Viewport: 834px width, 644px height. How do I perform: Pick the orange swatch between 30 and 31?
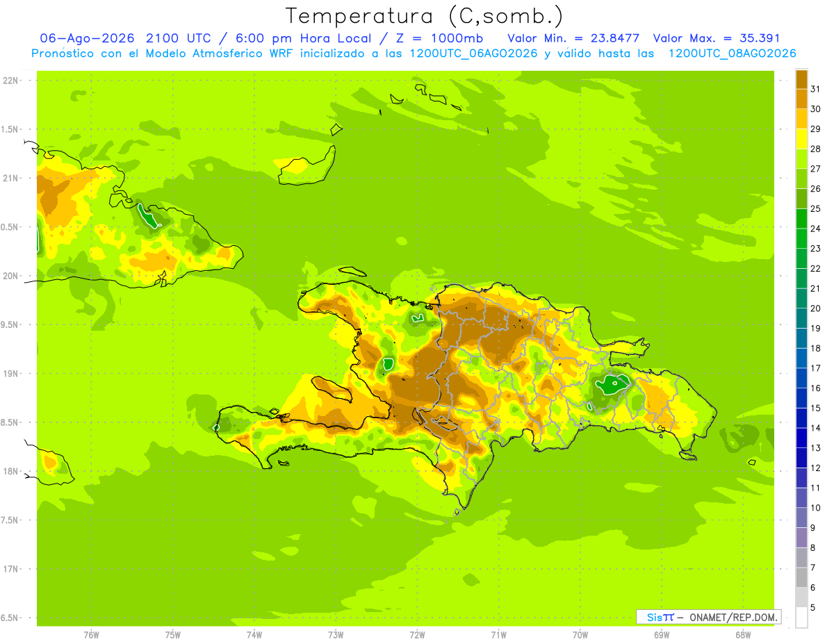[x=801, y=99]
